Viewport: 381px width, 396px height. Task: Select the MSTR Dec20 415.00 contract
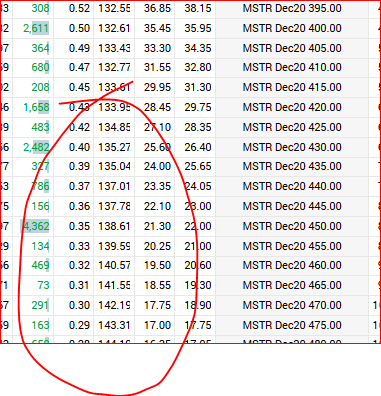(x=292, y=87)
